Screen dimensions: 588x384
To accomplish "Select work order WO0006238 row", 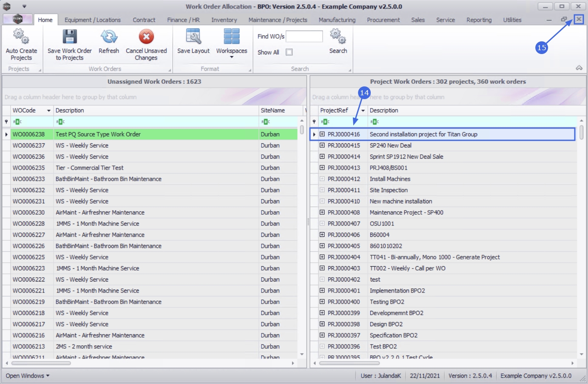I will (x=150, y=134).
